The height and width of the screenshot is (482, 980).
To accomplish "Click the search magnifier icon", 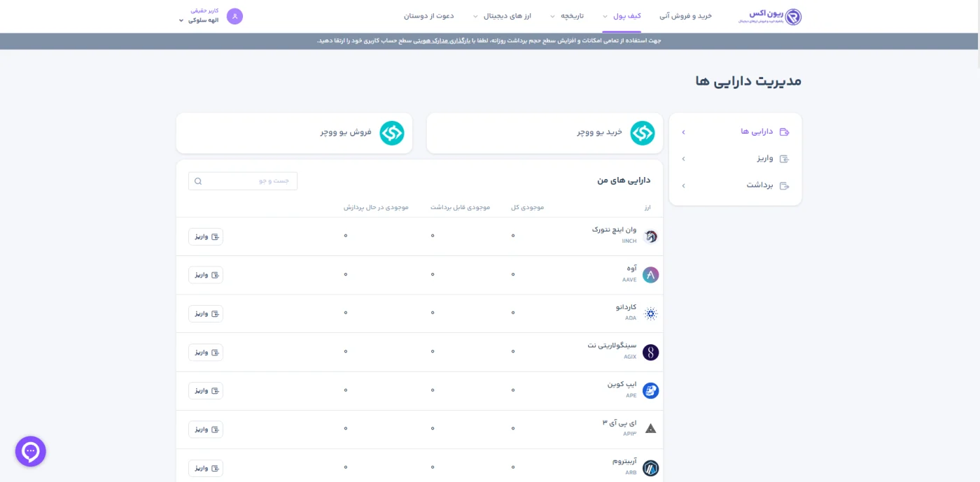I will [198, 181].
